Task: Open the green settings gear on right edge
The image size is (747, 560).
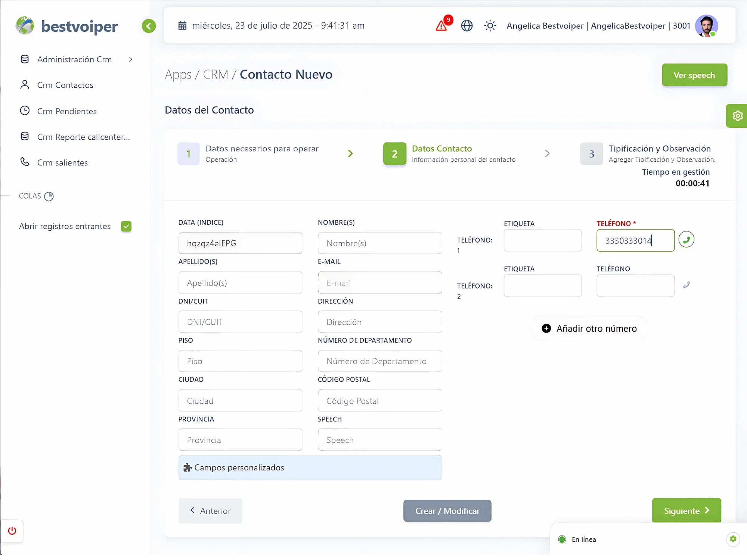Action: [x=737, y=116]
